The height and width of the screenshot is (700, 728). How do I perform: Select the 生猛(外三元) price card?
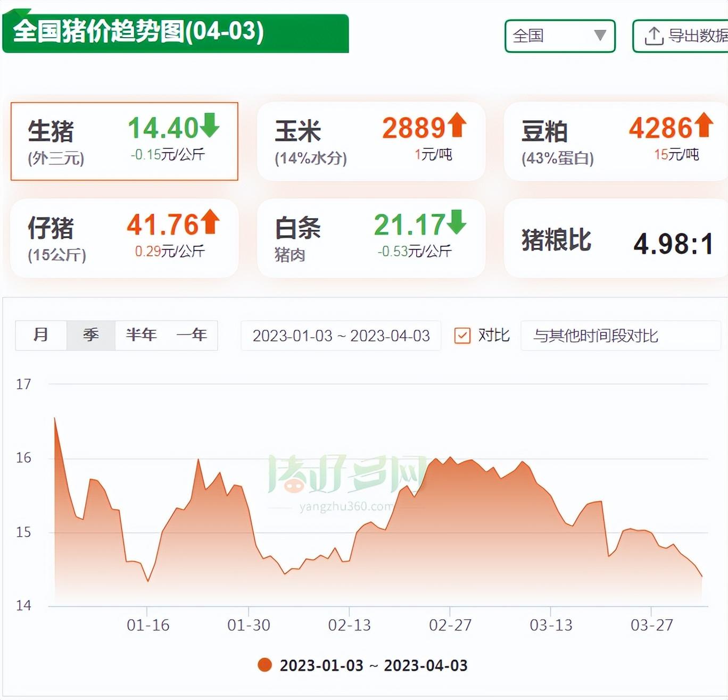[124, 141]
